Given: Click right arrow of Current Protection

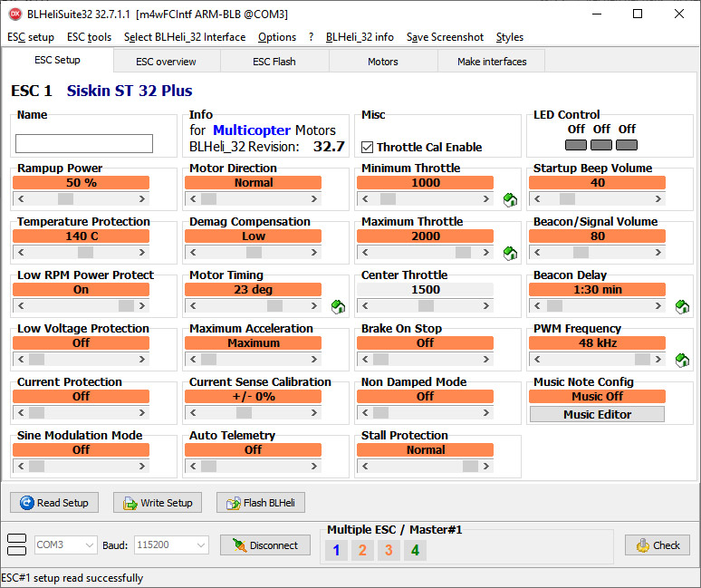Looking at the screenshot, I should tap(141, 413).
